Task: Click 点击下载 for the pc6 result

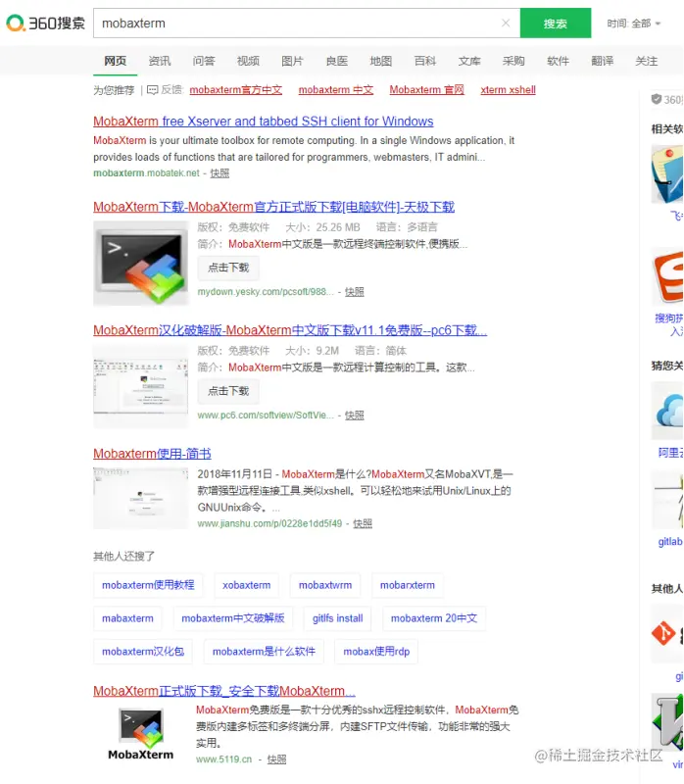Action: [x=228, y=391]
